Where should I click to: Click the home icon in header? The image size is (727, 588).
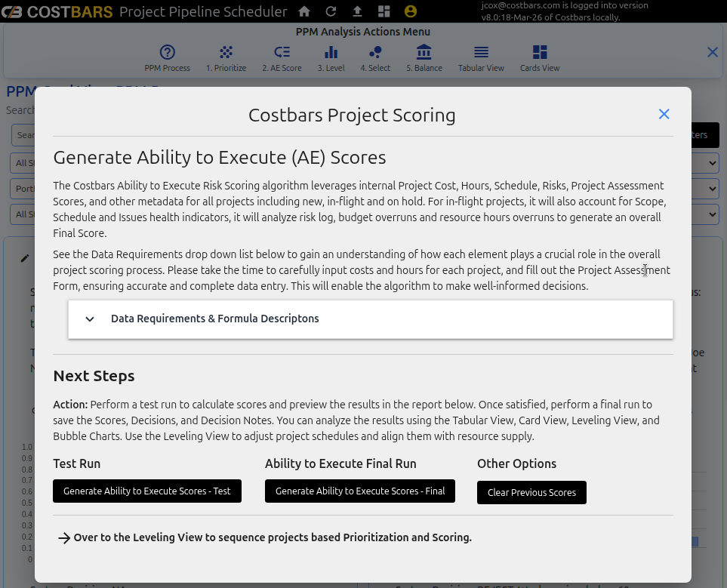[x=304, y=11]
